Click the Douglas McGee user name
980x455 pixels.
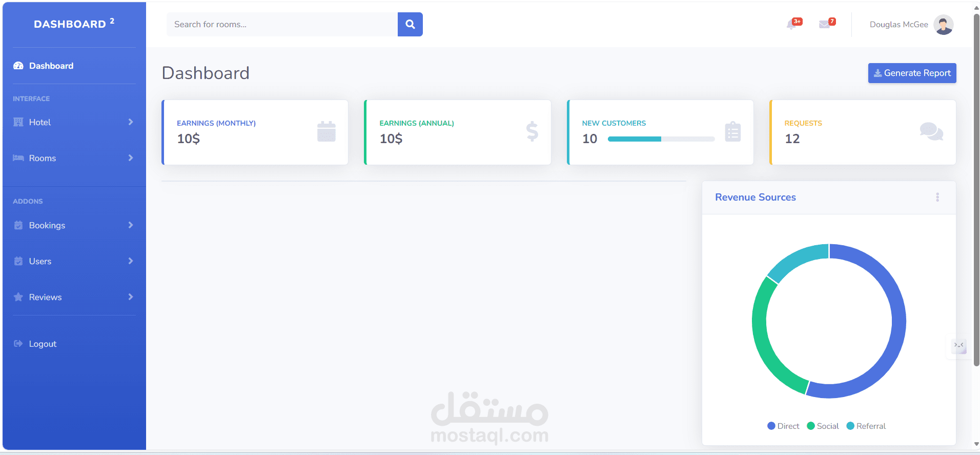click(x=899, y=24)
